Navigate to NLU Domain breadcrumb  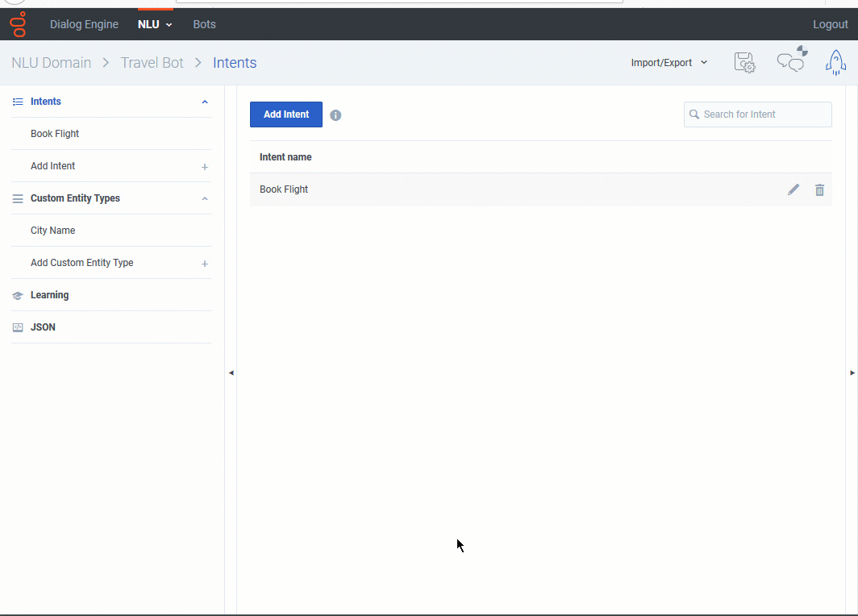[x=52, y=62]
